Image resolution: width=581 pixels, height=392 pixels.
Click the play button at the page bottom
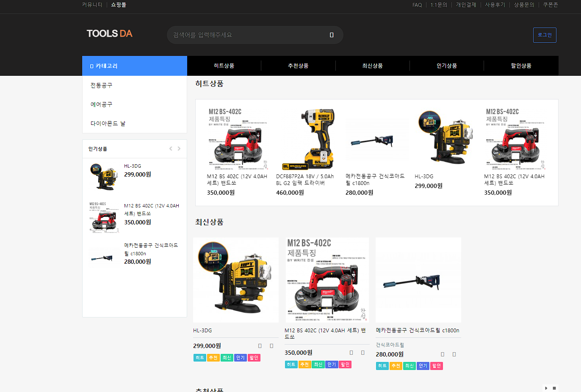[x=546, y=388]
